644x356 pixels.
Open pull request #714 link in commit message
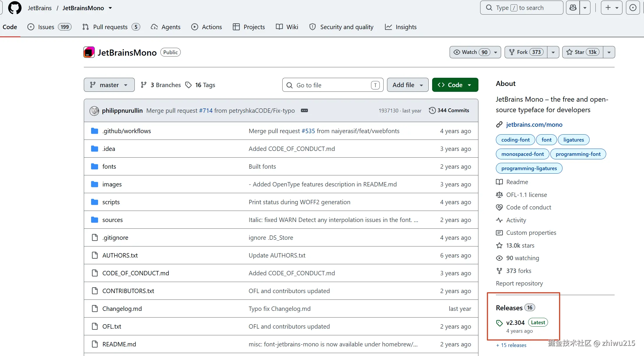point(206,111)
